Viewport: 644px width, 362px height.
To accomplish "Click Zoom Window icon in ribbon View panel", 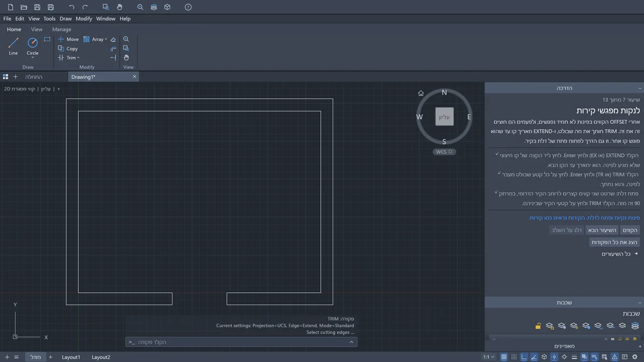I will pos(126,48).
